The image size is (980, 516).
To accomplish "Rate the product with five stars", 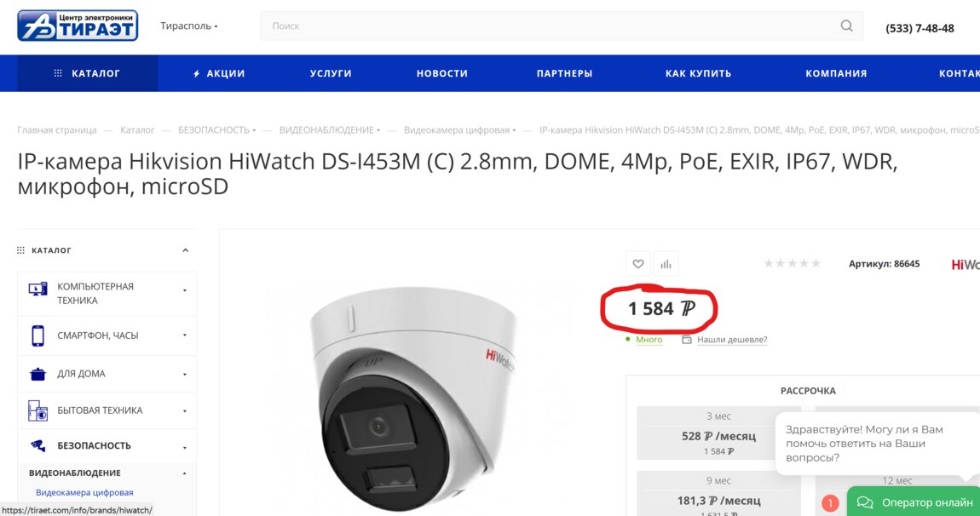I will pyautogui.click(x=816, y=264).
